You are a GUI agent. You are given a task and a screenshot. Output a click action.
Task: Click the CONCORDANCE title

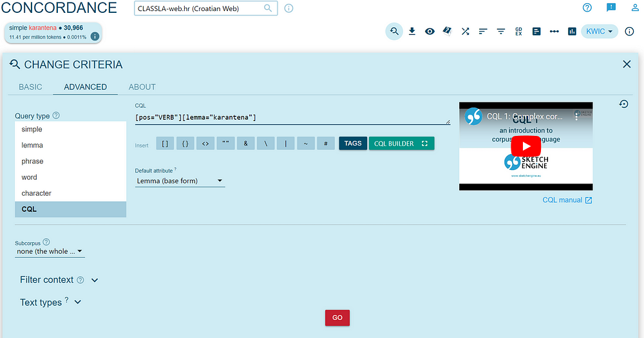point(59,8)
